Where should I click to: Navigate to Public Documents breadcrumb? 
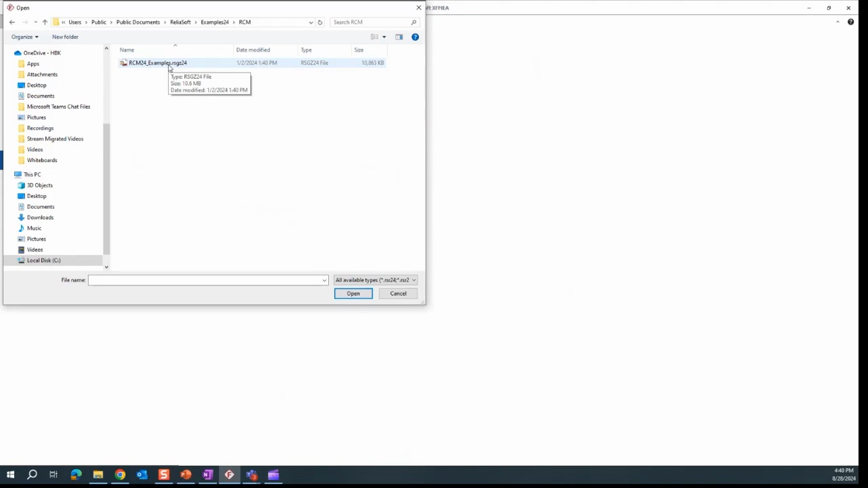click(x=138, y=22)
